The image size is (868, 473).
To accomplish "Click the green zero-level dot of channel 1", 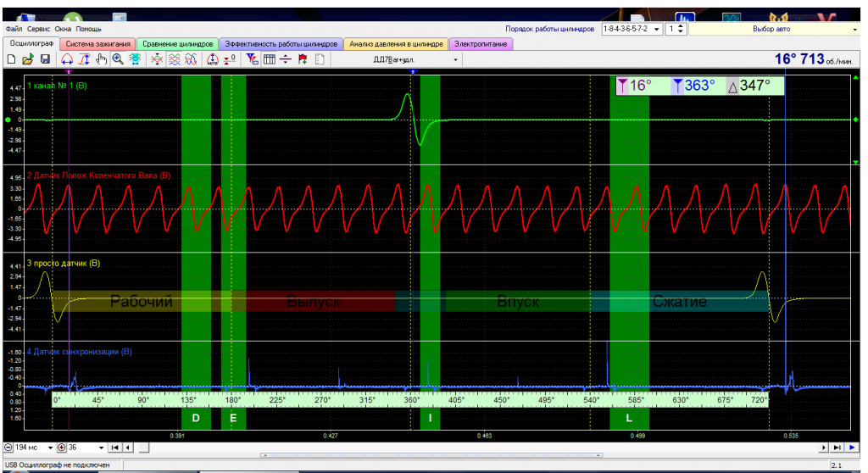I will [8, 120].
